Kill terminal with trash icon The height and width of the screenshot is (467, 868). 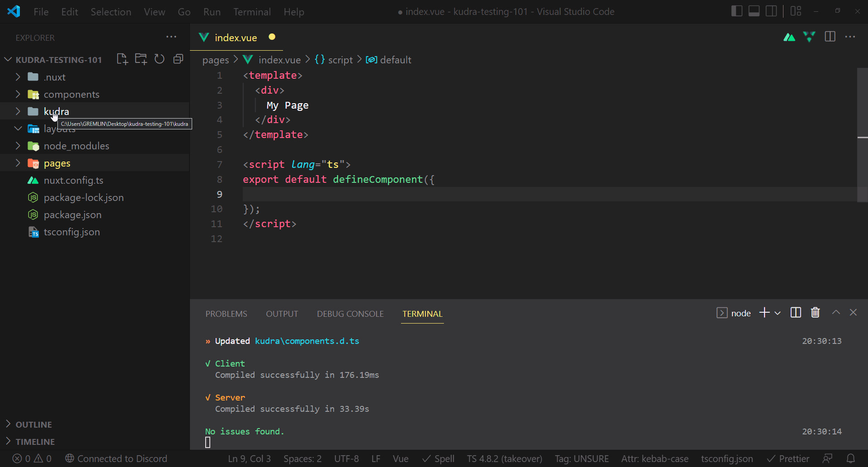815,313
